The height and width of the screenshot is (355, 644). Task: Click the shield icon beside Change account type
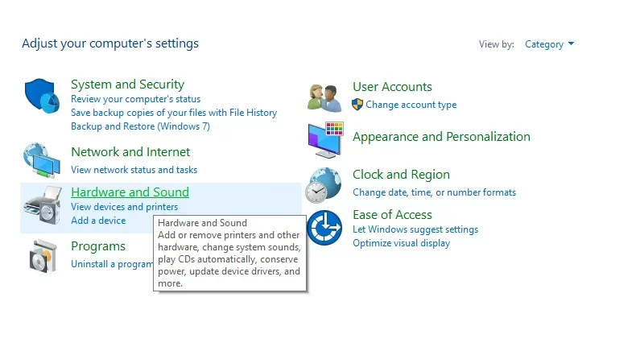coord(357,105)
